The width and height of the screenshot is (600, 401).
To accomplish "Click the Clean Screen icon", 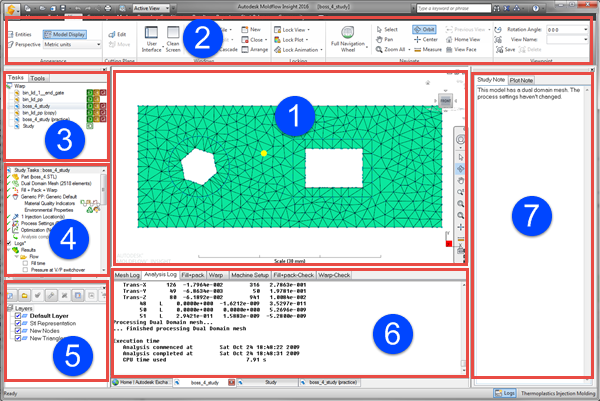I will [x=173, y=33].
